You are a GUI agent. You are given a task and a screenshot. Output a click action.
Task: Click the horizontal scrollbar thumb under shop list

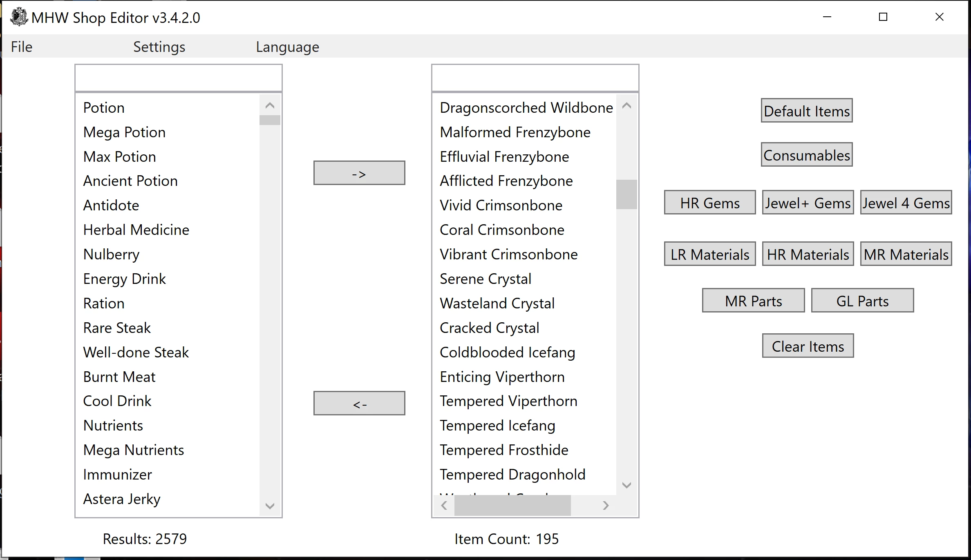(512, 506)
